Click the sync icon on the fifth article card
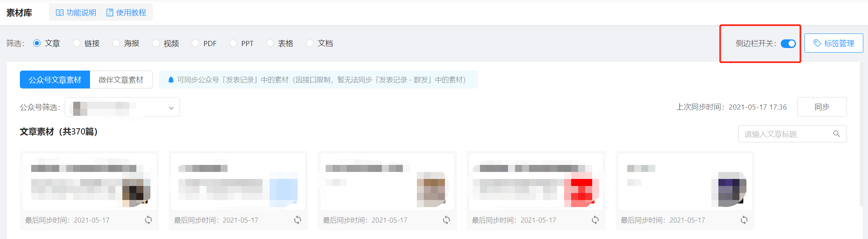 click(x=744, y=220)
